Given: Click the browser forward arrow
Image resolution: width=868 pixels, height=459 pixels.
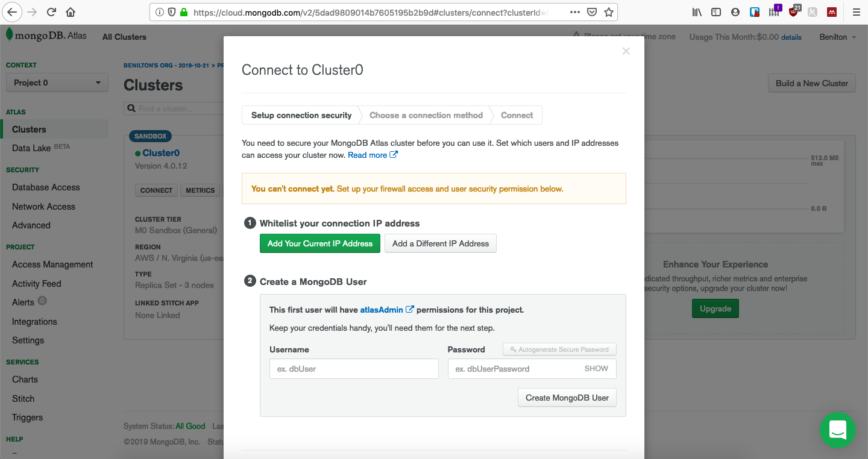Looking at the screenshot, I should tap(33, 12).
